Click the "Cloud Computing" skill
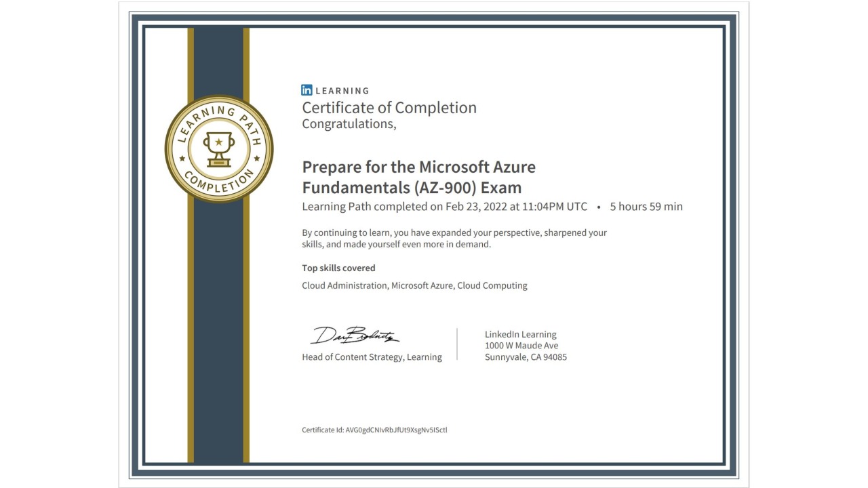The width and height of the screenshot is (868, 488). point(492,285)
